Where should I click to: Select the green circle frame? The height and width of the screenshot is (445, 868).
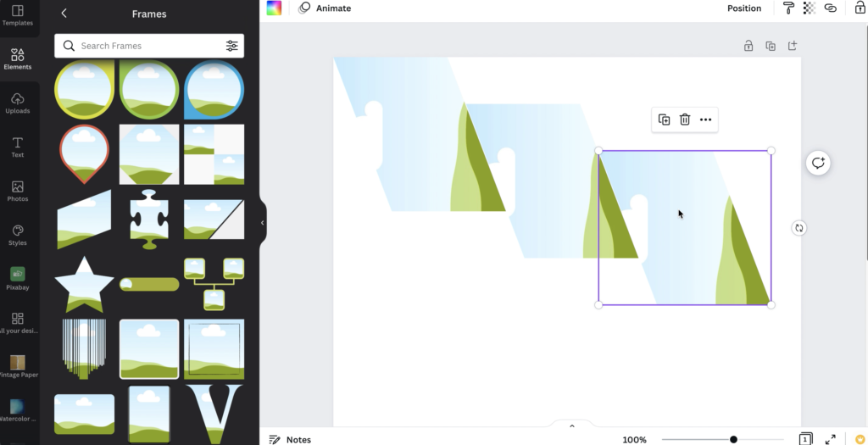(149, 90)
